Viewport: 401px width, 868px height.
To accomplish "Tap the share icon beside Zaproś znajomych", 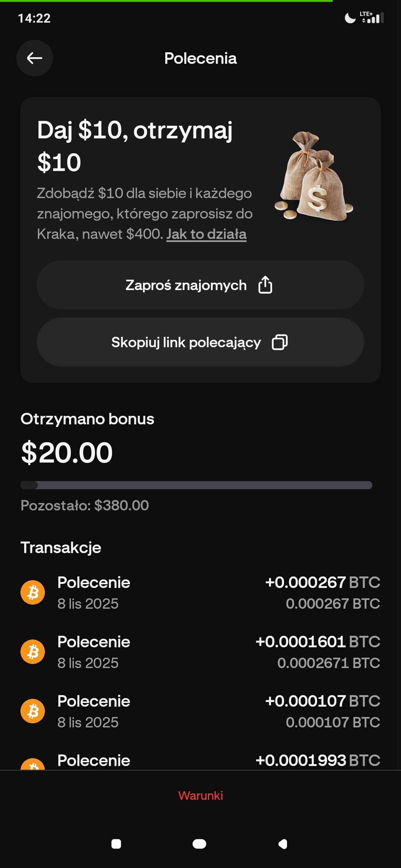I will (265, 285).
